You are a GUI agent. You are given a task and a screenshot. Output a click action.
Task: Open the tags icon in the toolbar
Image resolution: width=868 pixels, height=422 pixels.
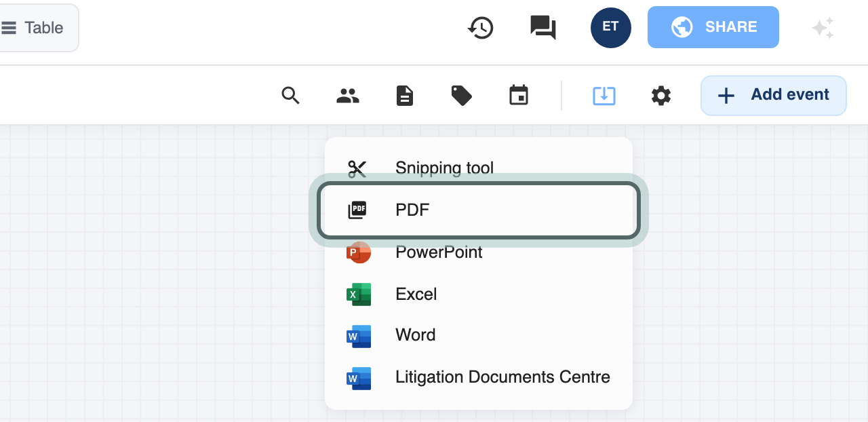(462, 96)
